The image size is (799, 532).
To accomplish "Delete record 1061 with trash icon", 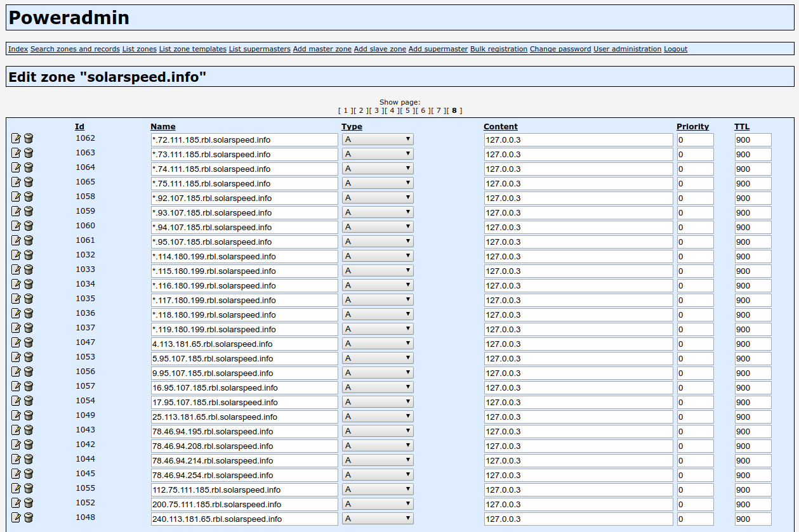I will tap(29, 240).
